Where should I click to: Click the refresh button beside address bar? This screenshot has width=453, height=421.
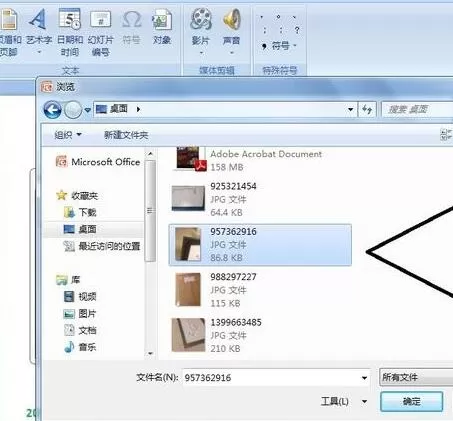[x=367, y=109]
